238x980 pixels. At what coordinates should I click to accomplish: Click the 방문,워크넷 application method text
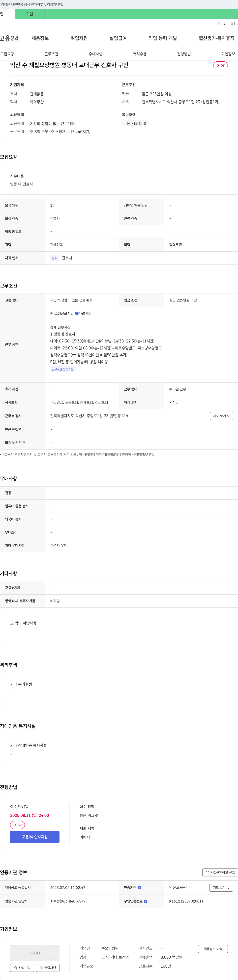(x=89, y=816)
